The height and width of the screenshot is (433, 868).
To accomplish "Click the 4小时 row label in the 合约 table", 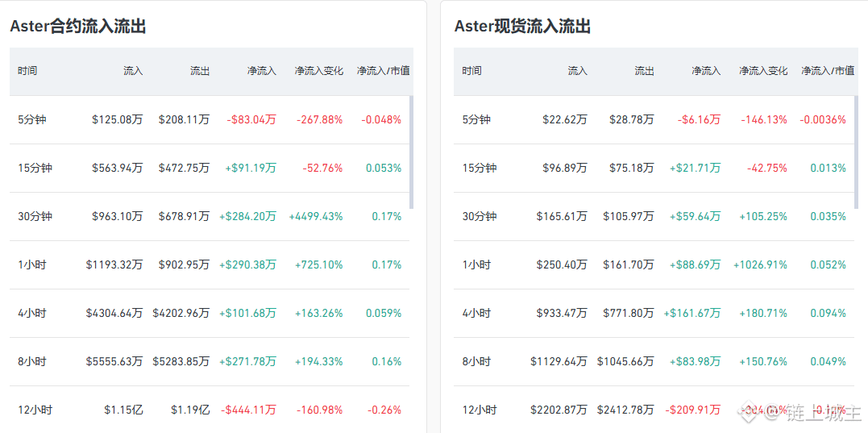I will (x=32, y=314).
